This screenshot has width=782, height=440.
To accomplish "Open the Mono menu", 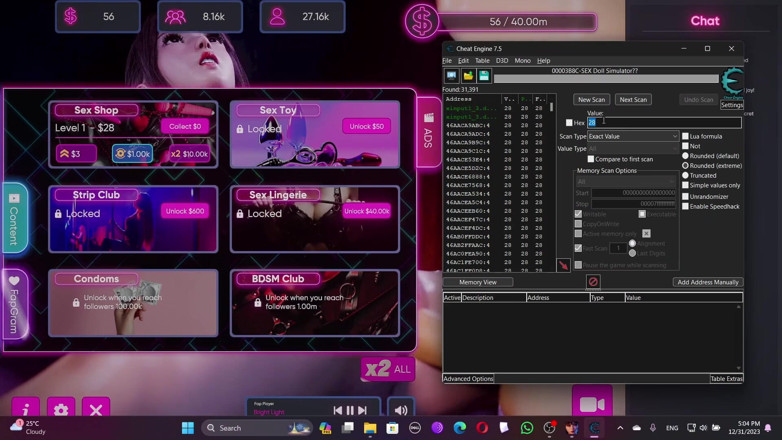I will pos(522,60).
